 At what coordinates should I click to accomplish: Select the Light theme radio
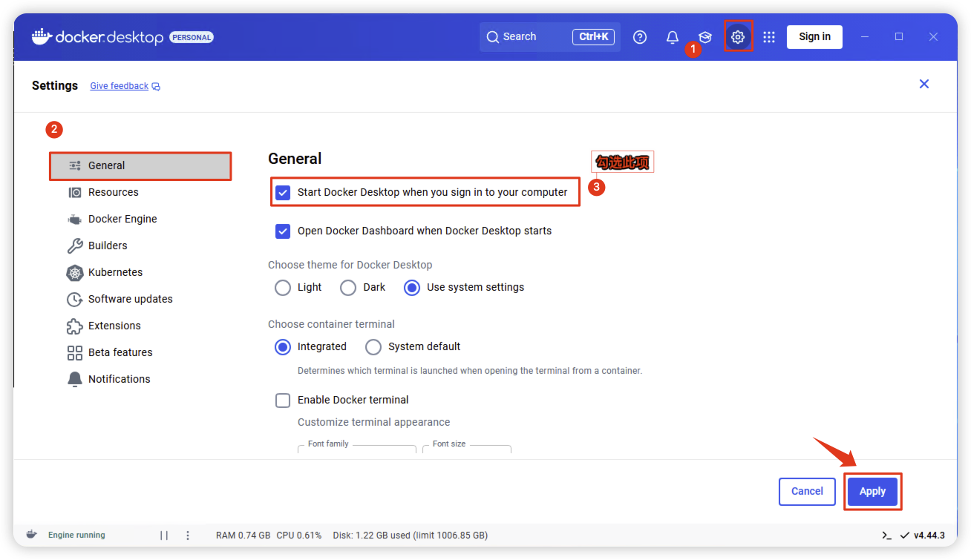click(283, 288)
